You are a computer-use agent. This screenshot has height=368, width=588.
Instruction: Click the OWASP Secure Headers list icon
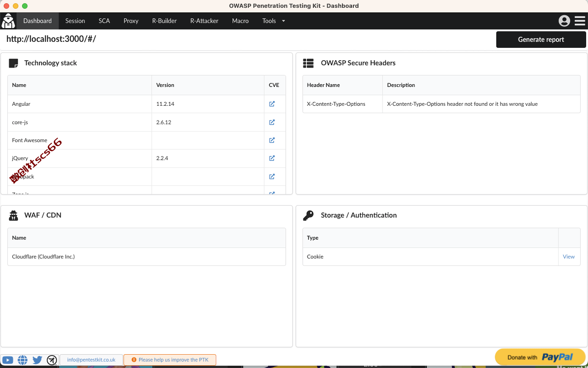click(x=308, y=63)
